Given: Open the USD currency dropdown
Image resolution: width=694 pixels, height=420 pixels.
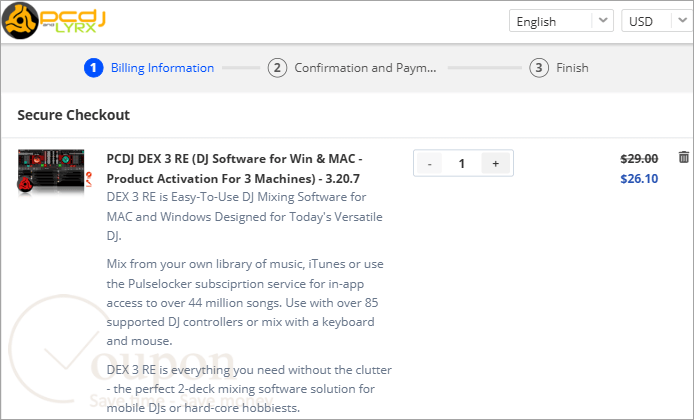Looking at the screenshot, I should [x=657, y=21].
